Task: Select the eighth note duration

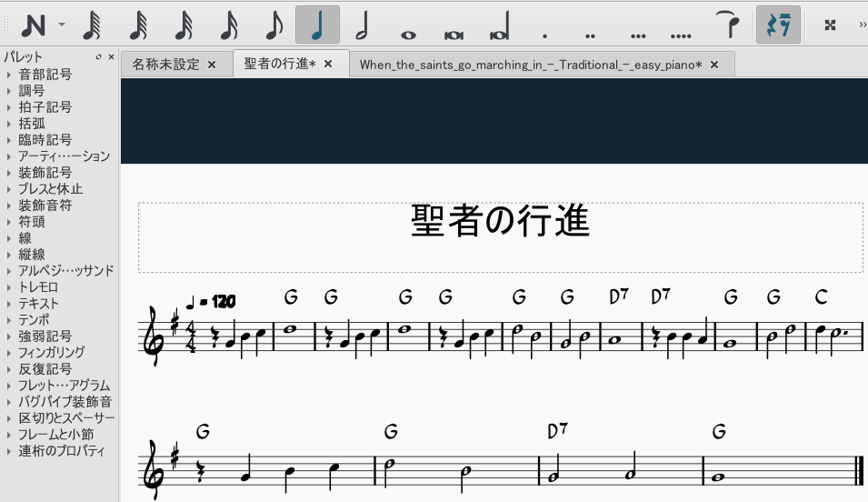Action: 274,25
